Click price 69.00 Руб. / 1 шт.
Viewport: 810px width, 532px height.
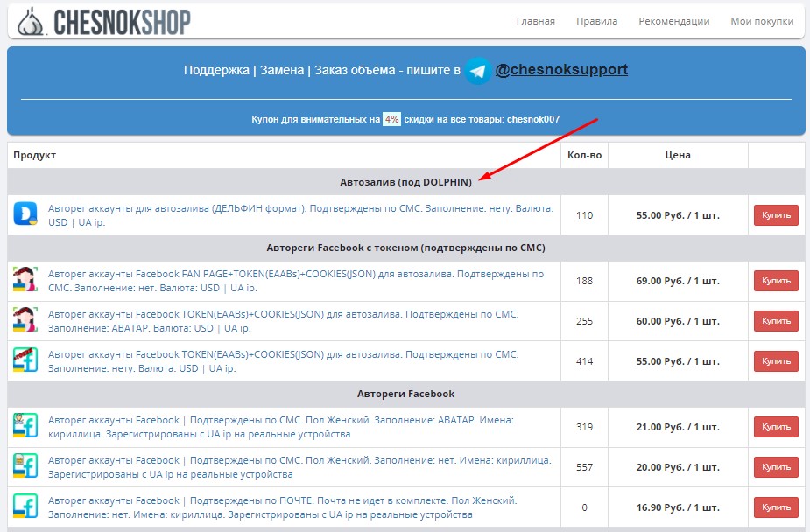678,281
